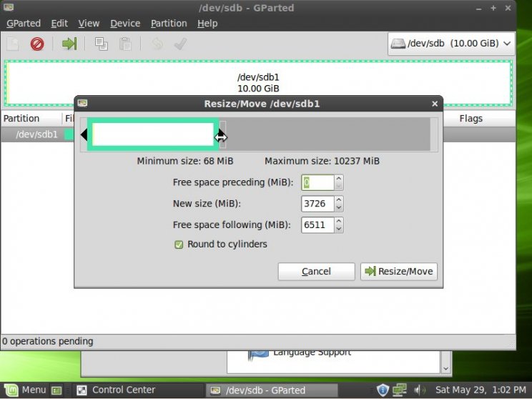Increase New size with up arrow
Image resolution: width=532 pixels, height=399 pixels.
point(339,199)
